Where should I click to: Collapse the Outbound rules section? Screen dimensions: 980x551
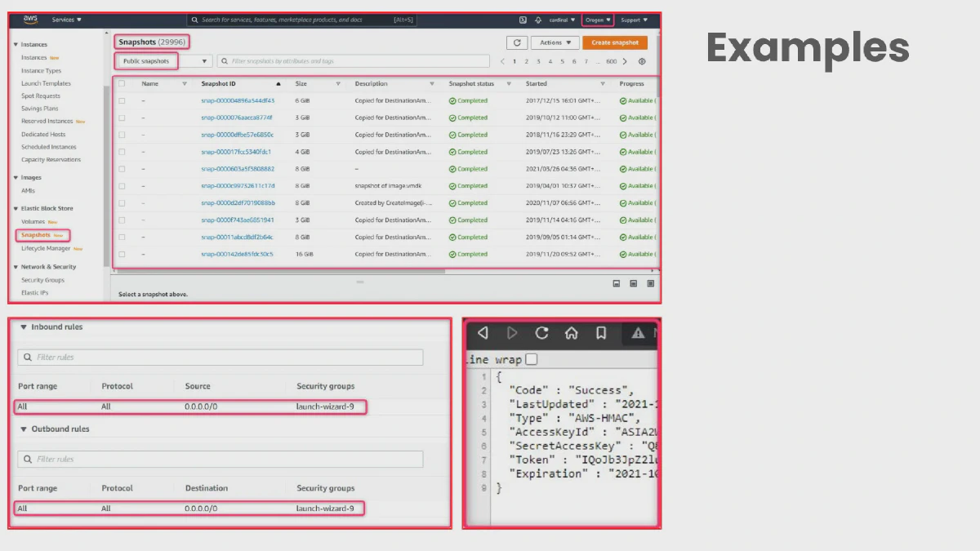tap(24, 429)
